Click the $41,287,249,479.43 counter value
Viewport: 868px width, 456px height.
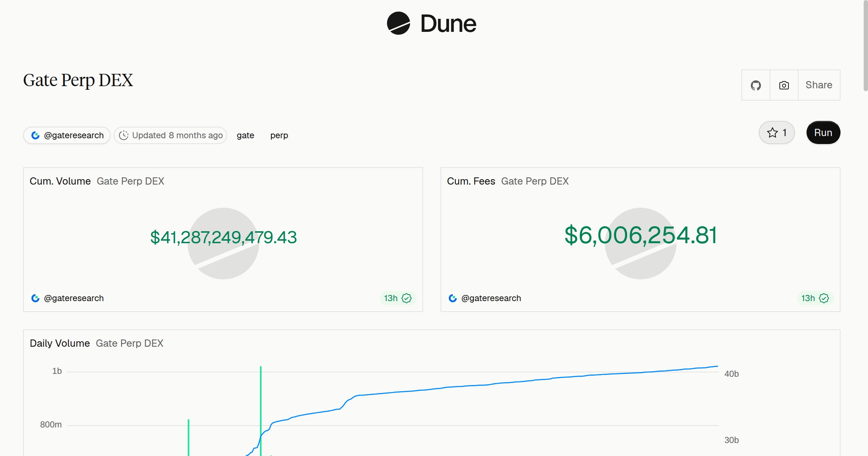point(224,237)
